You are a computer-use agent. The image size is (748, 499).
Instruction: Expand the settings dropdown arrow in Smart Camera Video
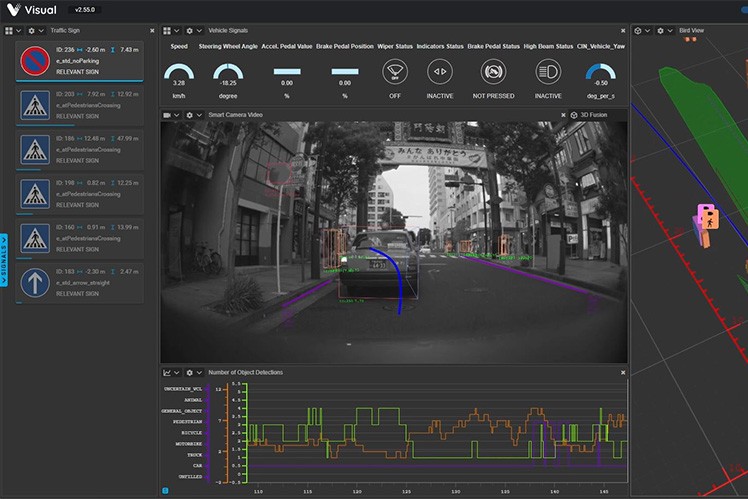[x=199, y=115]
